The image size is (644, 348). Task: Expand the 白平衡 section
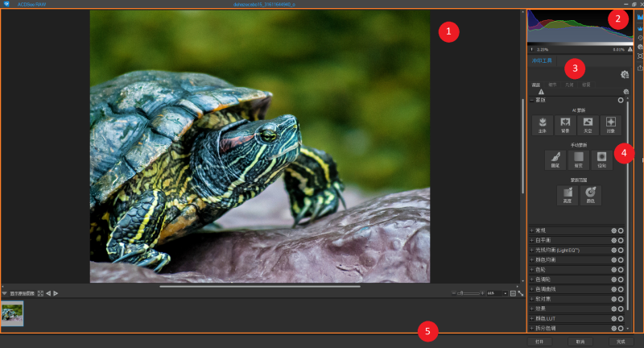pyautogui.click(x=531, y=240)
